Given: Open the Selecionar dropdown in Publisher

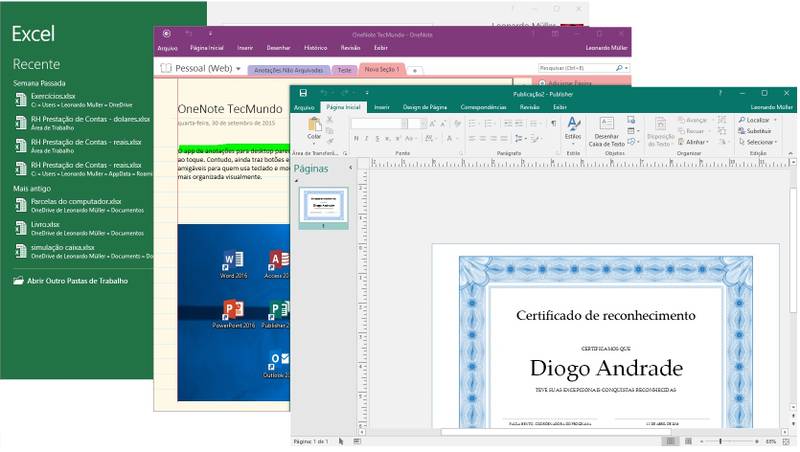Looking at the screenshot, I should 758,142.
